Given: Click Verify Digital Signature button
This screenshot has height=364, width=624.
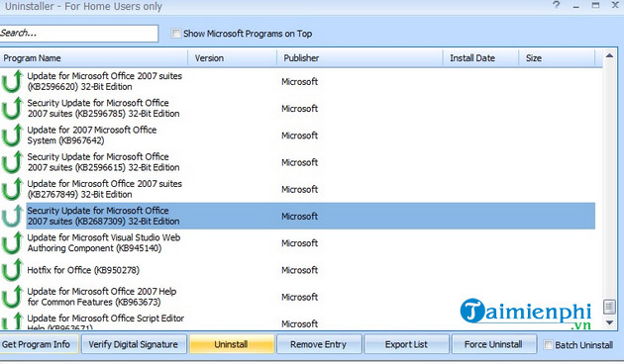Looking at the screenshot, I should (x=134, y=344).
